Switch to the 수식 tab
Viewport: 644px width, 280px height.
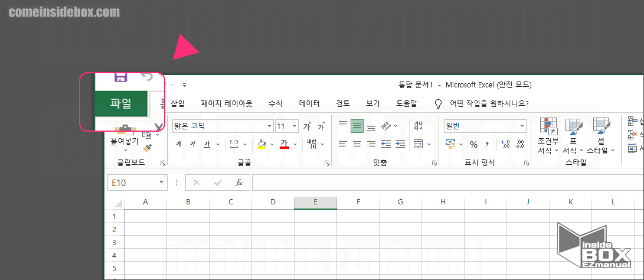click(x=275, y=103)
